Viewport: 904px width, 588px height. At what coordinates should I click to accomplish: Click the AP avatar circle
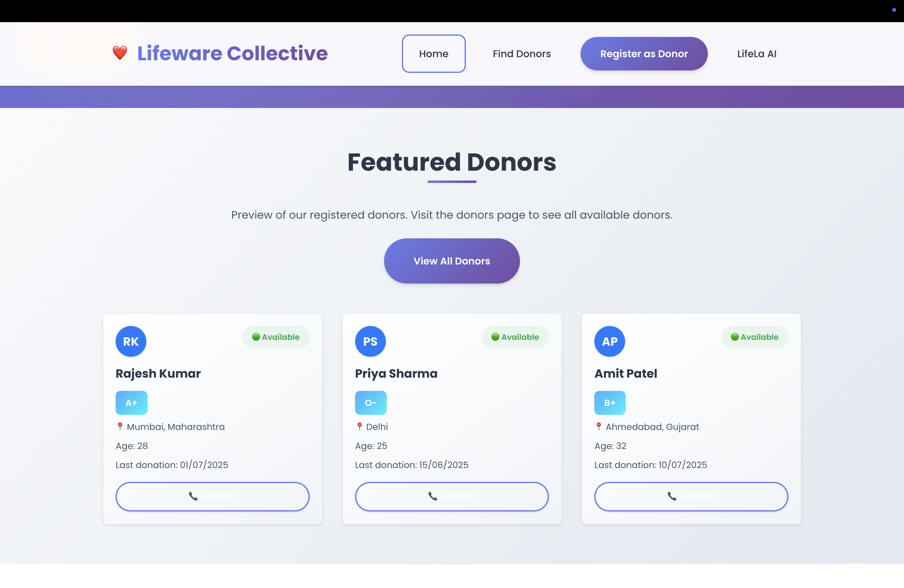[610, 341]
